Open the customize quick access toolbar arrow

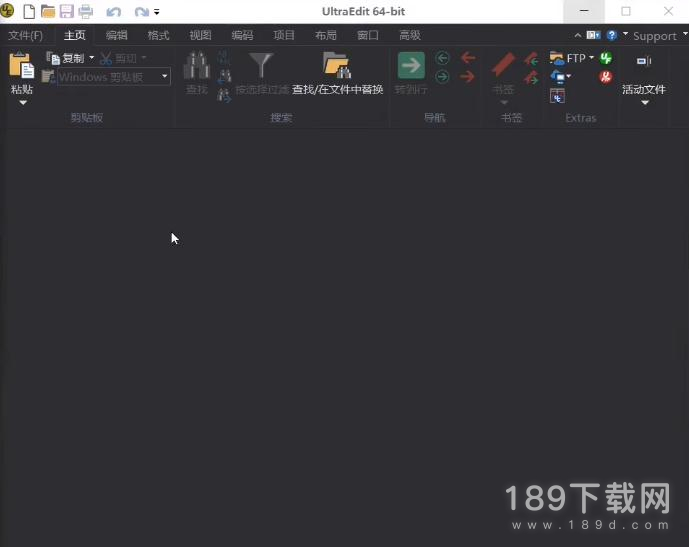(157, 12)
